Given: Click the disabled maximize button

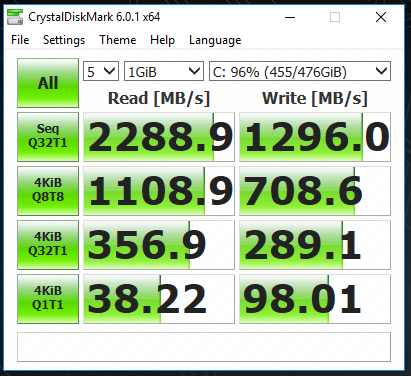Looking at the screenshot, I should [335, 17].
